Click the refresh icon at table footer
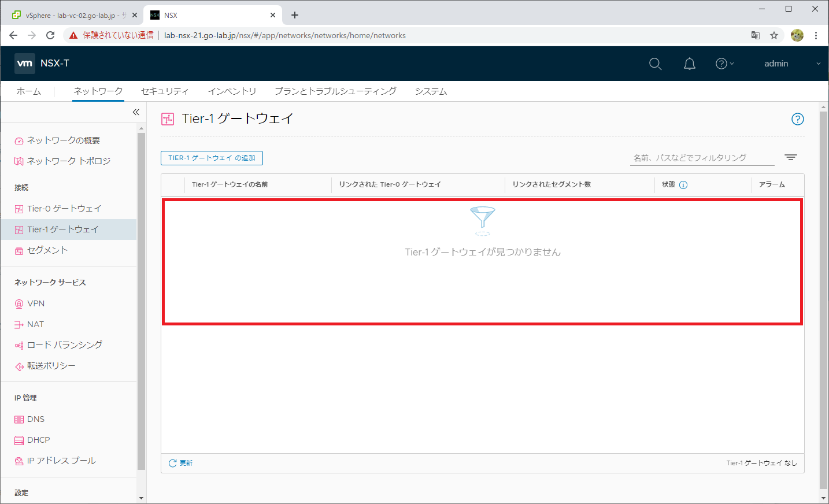829x504 pixels. point(172,463)
